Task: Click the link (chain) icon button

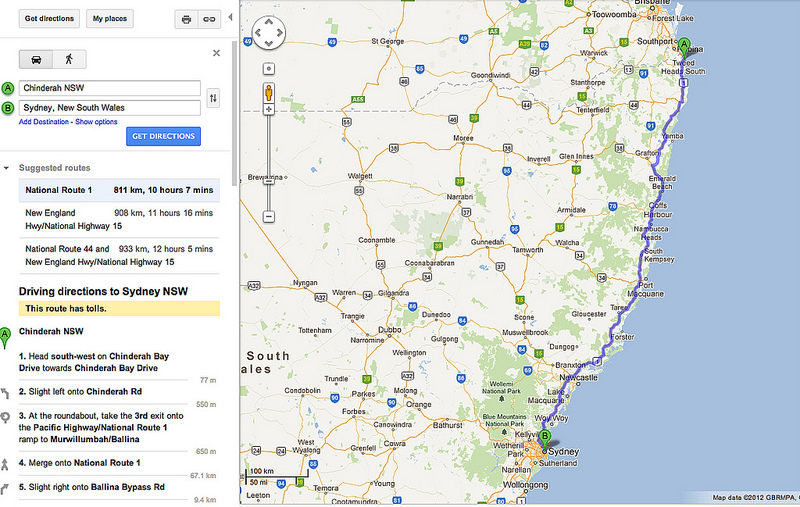Action: pyautogui.click(x=209, y=19)
